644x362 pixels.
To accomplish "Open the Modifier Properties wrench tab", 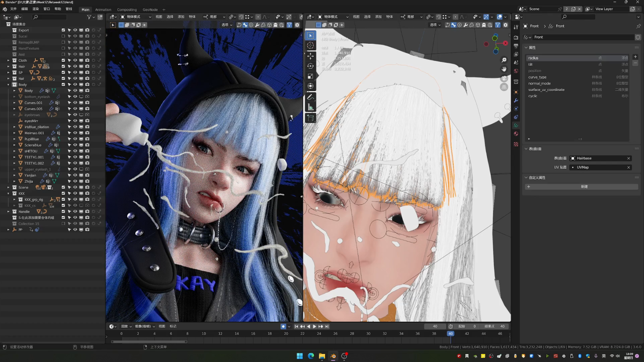I will [516, 101].
